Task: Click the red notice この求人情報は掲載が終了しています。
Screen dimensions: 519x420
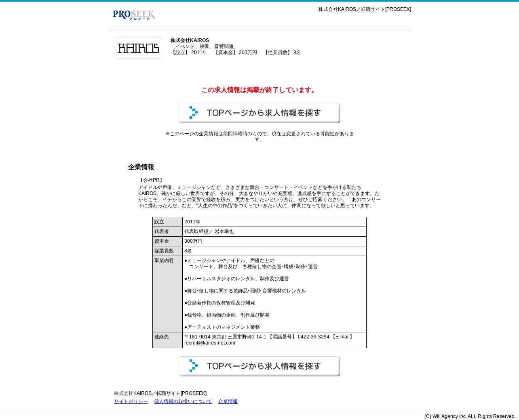Action: coord(259,90)
